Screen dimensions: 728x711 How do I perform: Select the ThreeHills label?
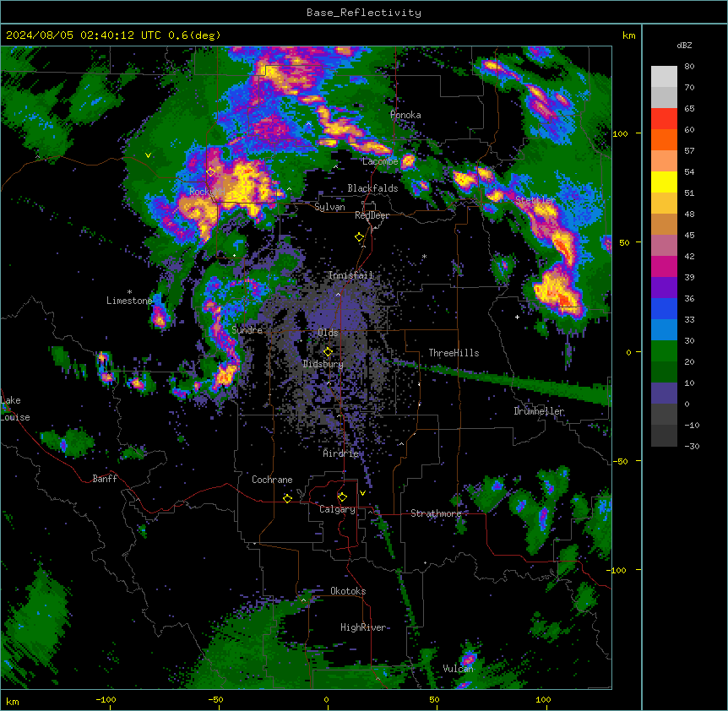[x=454, y=353]
